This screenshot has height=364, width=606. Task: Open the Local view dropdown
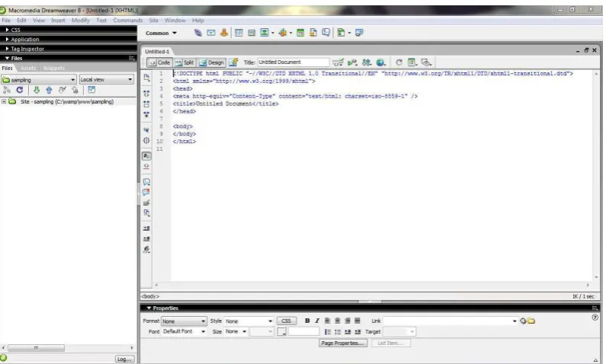click(x=107, y=79)
